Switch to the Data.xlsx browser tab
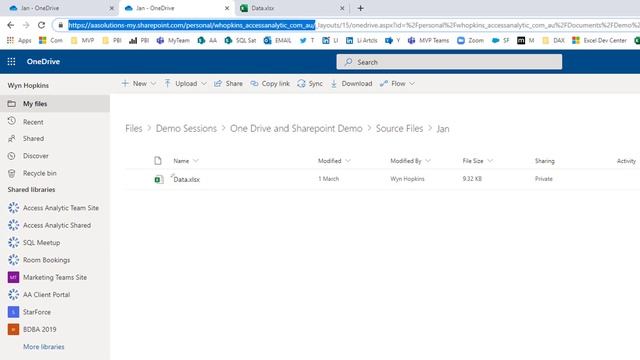 (291, 8)
